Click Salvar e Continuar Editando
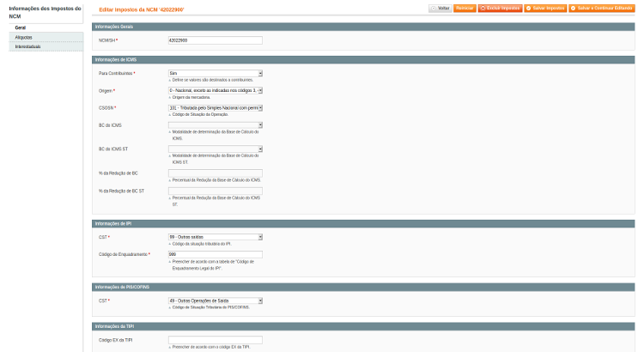The height and width of the screenshot is (352, 644). pos(602,9)
